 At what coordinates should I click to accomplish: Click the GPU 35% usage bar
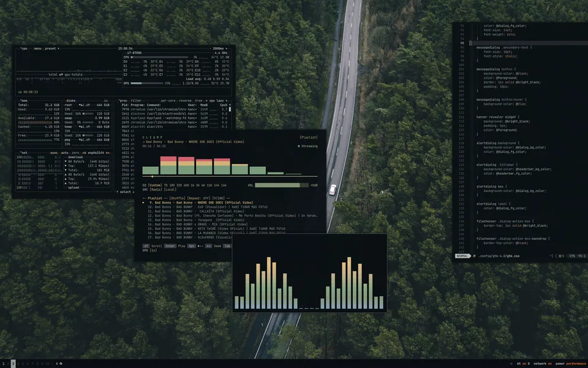click(x=146, y=83)
